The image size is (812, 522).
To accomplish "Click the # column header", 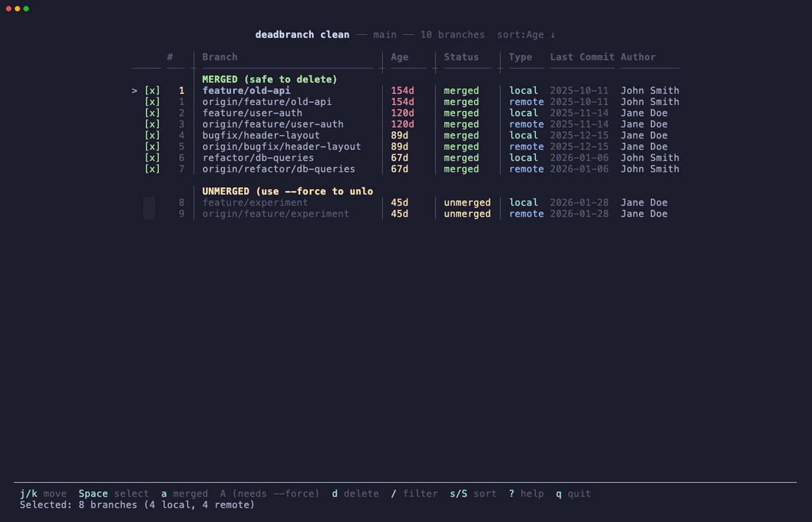I will click(x=170, y=57).
